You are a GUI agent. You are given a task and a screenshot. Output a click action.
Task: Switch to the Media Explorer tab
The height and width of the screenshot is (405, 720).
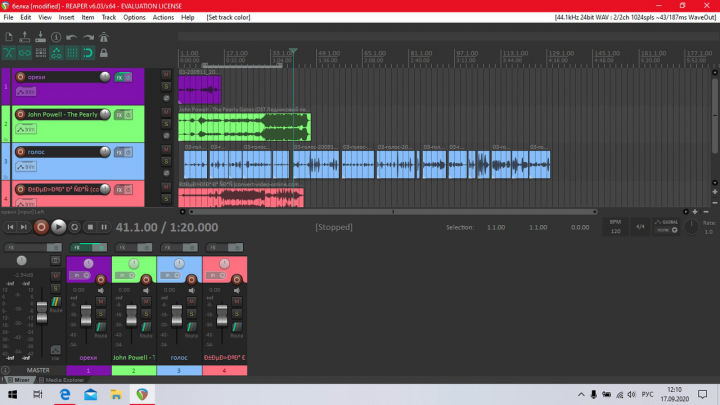point(61,380)
